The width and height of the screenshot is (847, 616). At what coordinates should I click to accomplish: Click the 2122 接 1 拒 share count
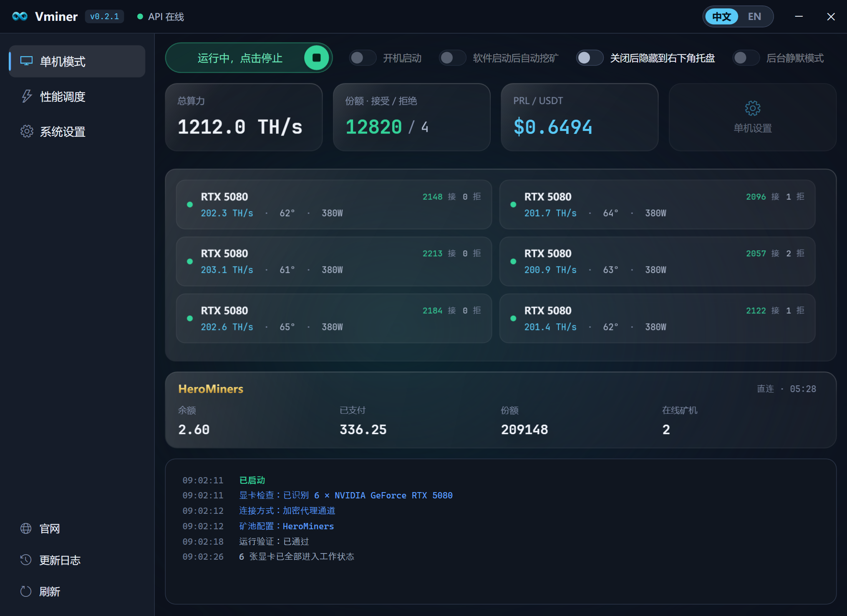(775, 310)
